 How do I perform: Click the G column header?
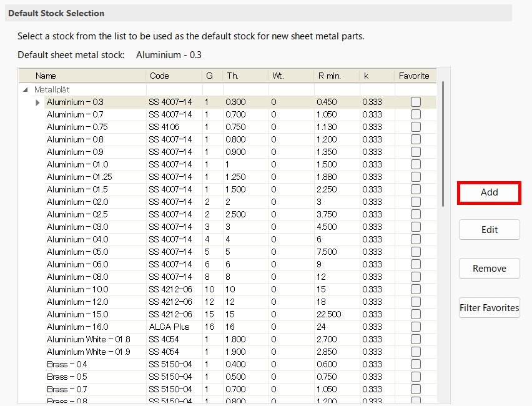tap(212, 76)
